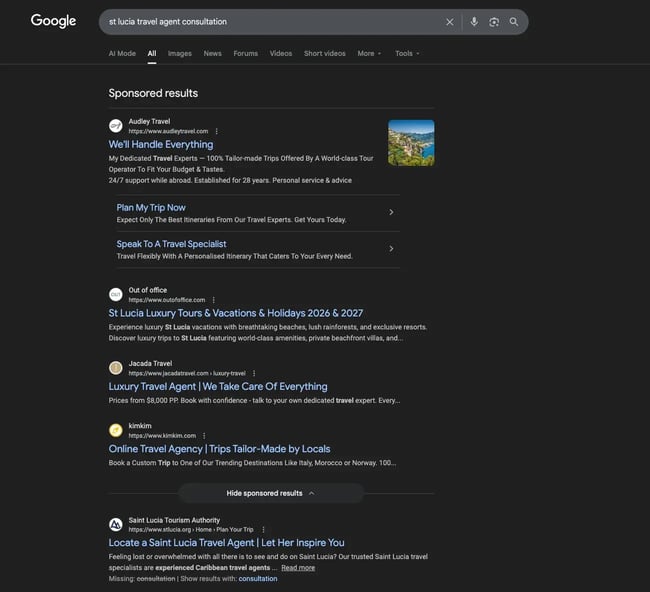Open three-dot menu beside outofoffice.com
Screen dimensions: 650x592
click(213, 300)
